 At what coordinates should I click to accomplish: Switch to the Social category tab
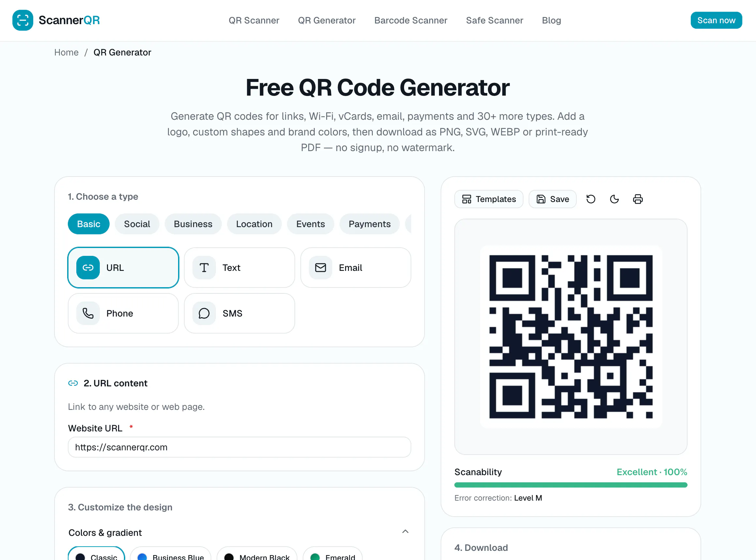point(137,224)
